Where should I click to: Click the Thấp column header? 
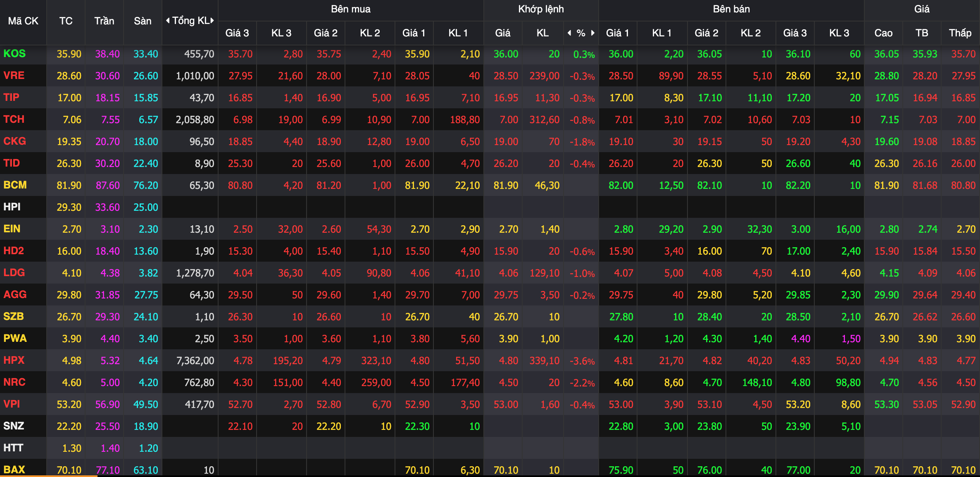point(960,33)
